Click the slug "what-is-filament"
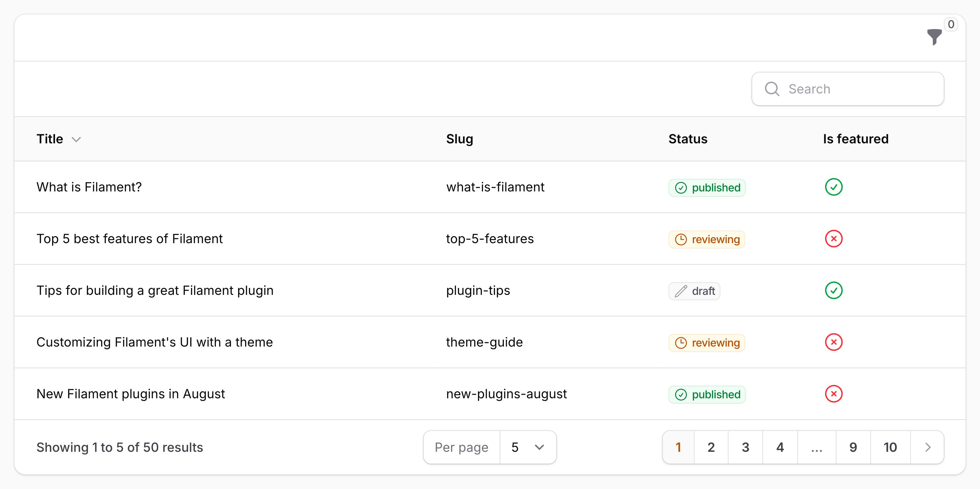 coord(495,187)
